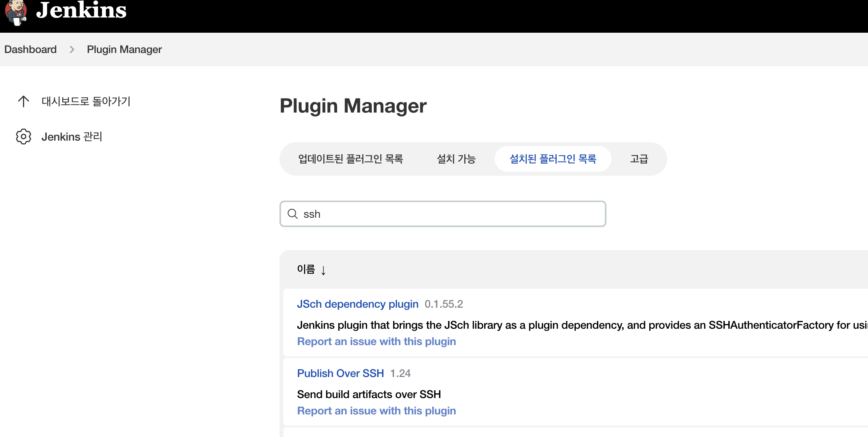Viewport: 868px width, 437px height.
Task: Click the gear icon for Jenkins 관리
Action: click(23, 137)
